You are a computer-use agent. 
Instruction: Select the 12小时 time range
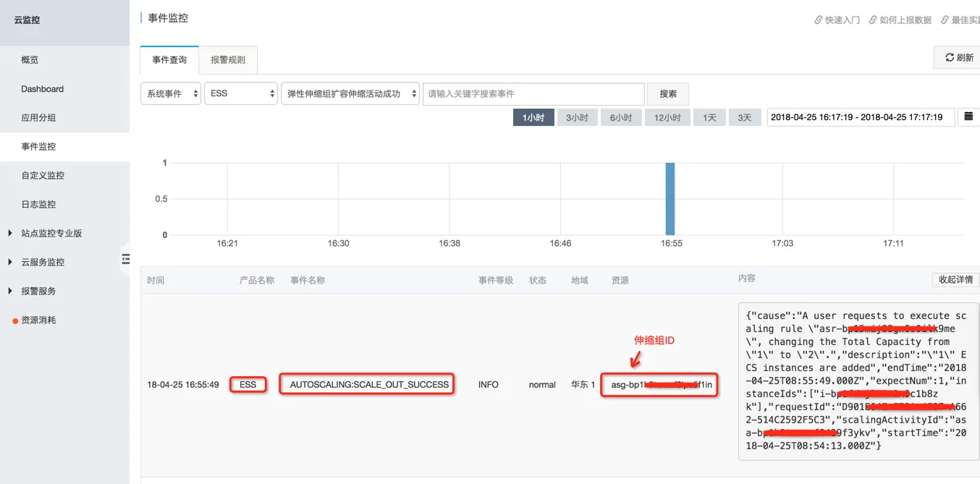[x=667, y=117]
